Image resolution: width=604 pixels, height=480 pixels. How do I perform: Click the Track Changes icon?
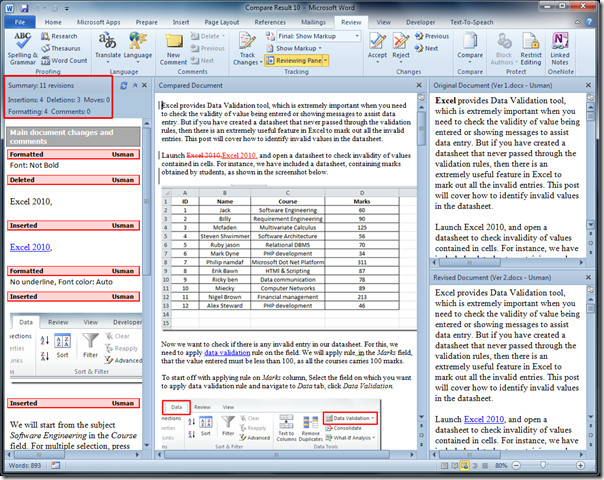pos(247,49)
